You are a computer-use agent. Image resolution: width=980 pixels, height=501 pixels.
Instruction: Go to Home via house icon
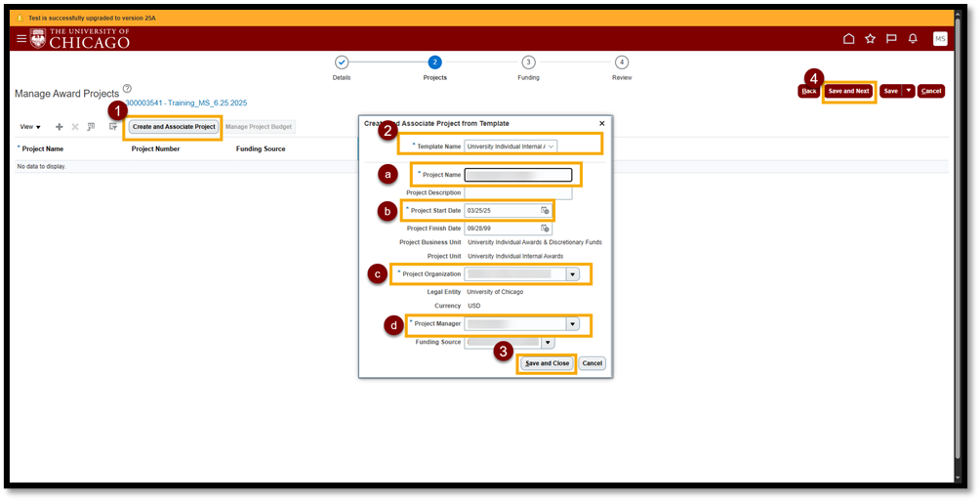coord(848,39)
